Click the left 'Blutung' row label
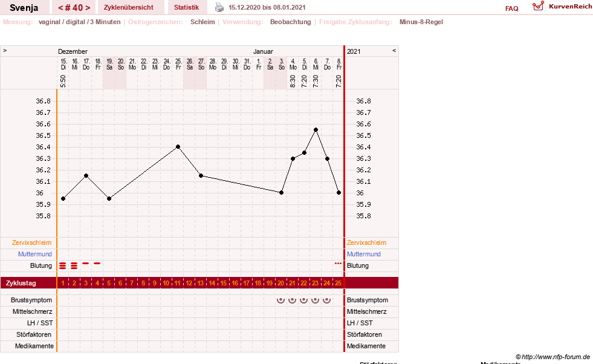Screen dimensions: 593x364 coord(41,265)
